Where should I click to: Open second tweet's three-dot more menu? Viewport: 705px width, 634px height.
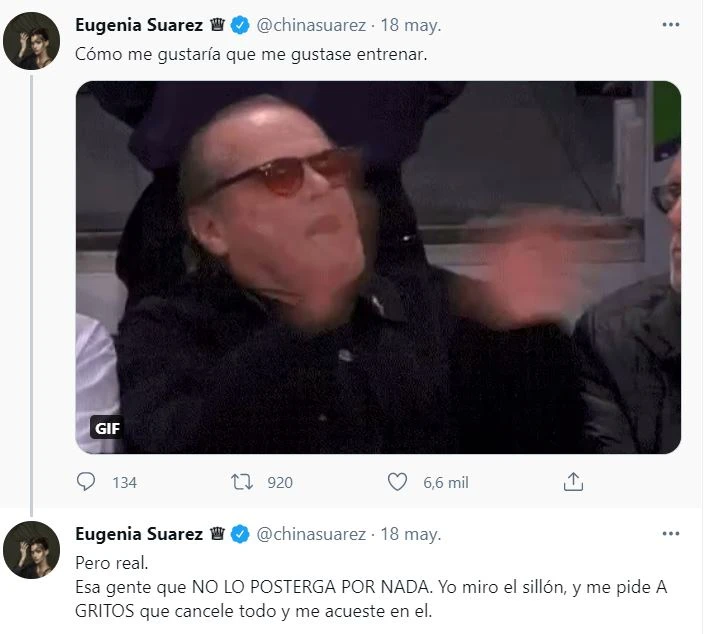tap(671, 534)
